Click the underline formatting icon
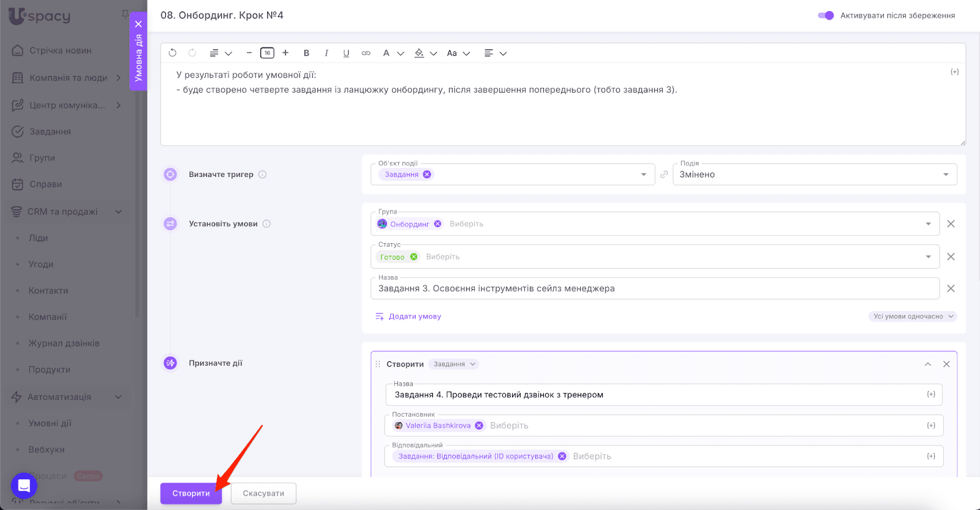 [x=346, y=53]
